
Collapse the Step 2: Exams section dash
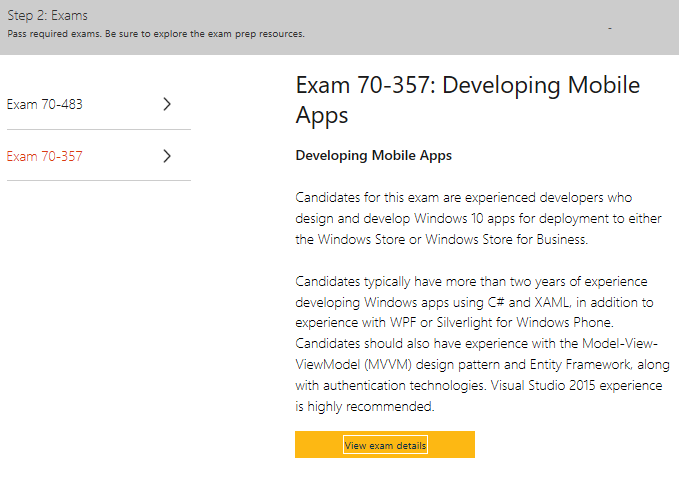click(610, 28)
